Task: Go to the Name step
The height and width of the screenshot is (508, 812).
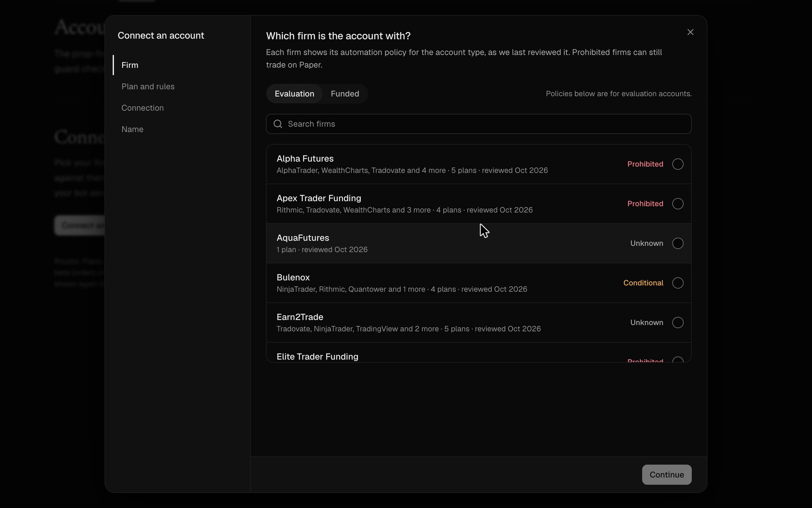Action: point(132,129)
